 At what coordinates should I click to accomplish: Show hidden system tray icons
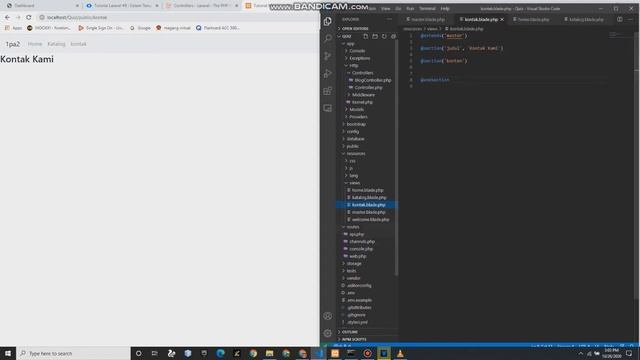click(x=580, y=353)
